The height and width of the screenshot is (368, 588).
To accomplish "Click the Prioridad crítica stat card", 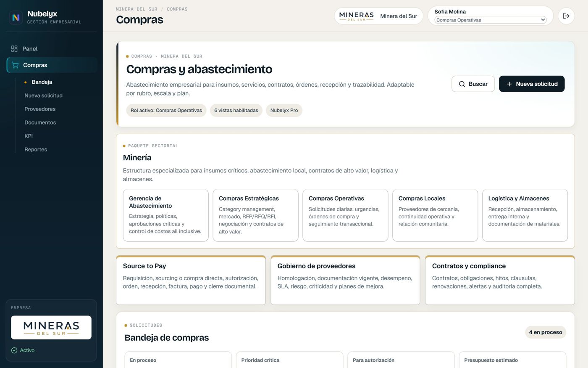I will [289, 360].
